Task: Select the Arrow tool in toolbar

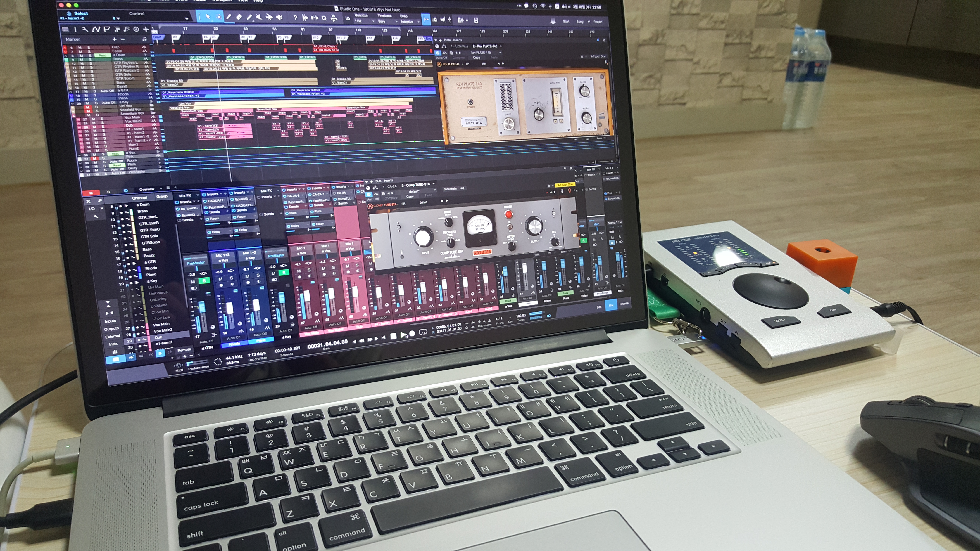Action: (x=208, y=17)
